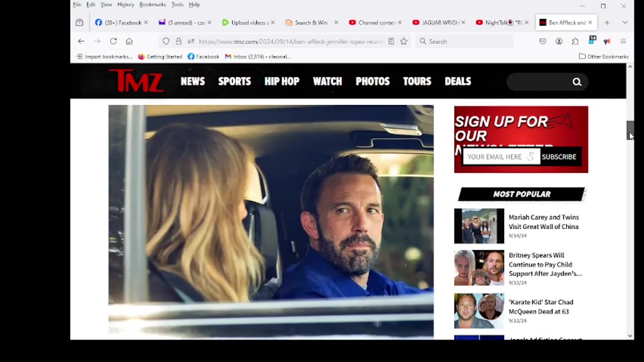Open the HIP HOP section
This screenshot has height=362, width=644.
[x=282, y=81]
